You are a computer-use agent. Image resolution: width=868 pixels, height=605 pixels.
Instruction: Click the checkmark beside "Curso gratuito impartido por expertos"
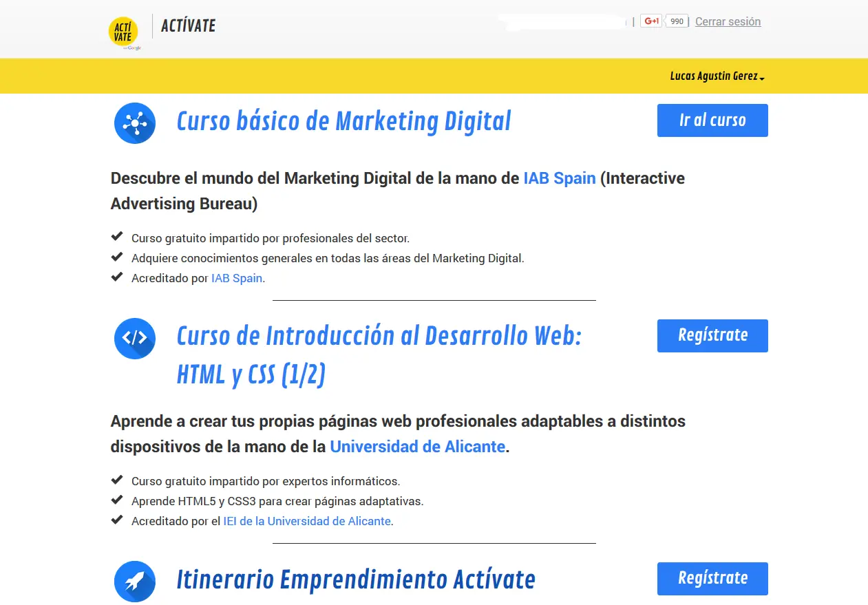(x=117, y=480)
